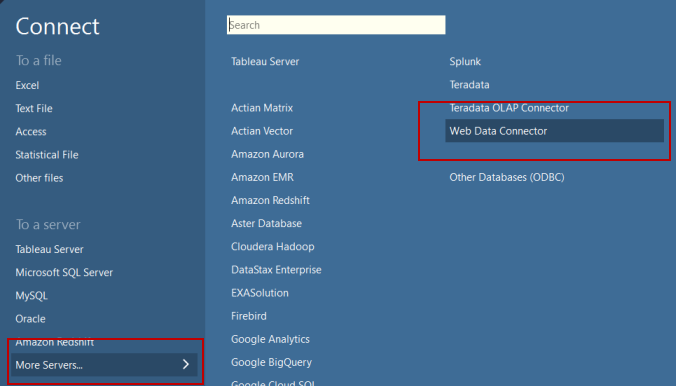Connect to an Excel file
The image size is (676, 386).
coord(27,85)
